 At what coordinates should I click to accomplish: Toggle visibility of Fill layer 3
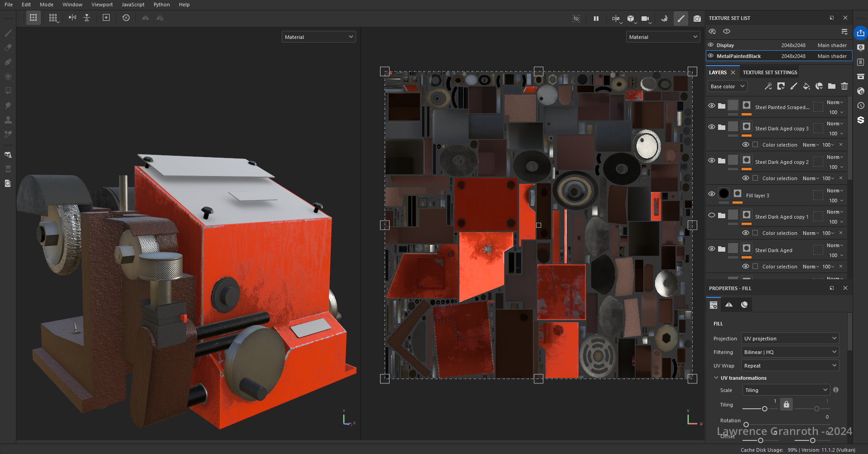tap(712, 194)
